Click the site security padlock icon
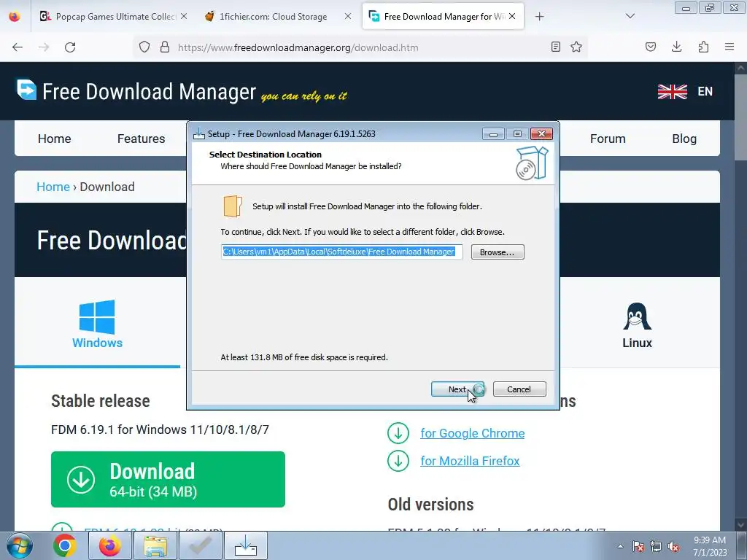This screenshot has height=560, width=747. (165, 47)
